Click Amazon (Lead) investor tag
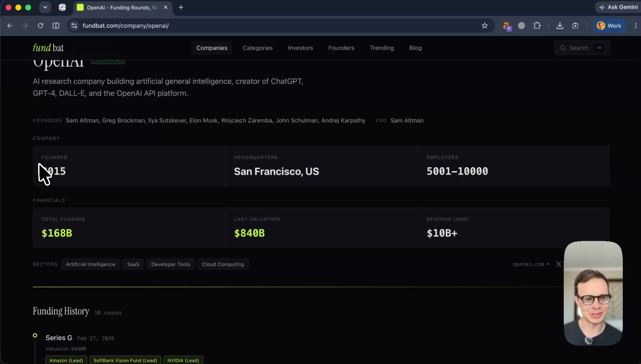 click(x=66, y=360)
